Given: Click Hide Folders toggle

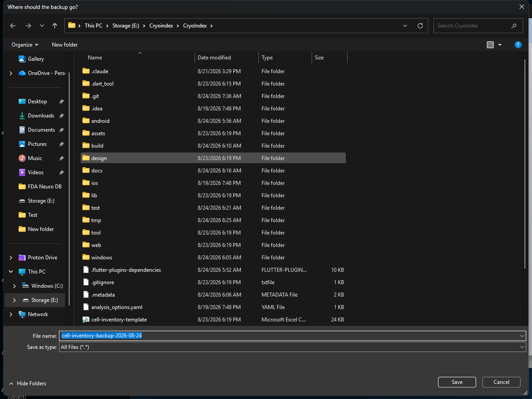Looking at the screenshot, I should 27,383.
